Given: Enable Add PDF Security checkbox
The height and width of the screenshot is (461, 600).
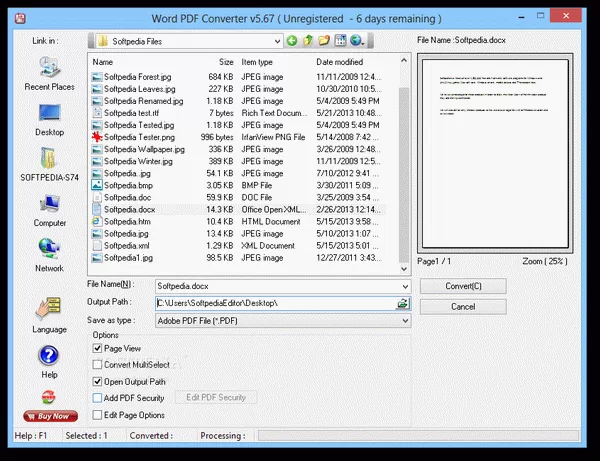Looking at the screenshot, I should click(x=97, y=398).
